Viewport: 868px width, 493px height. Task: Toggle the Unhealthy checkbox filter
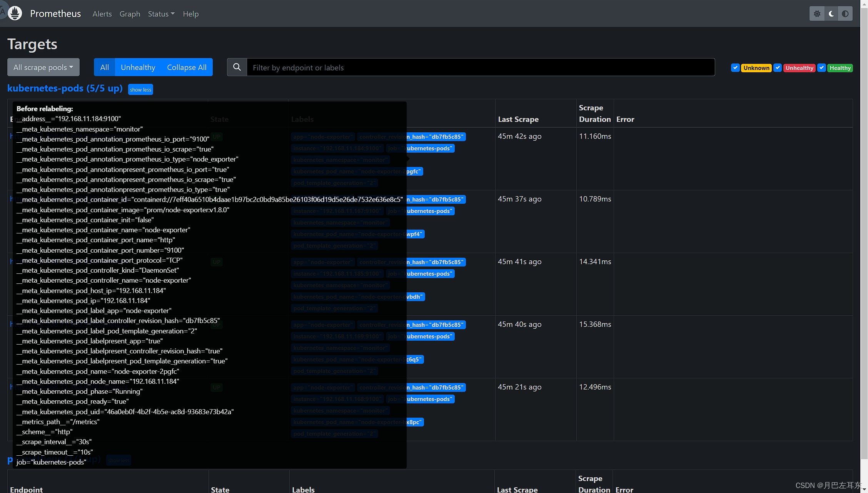tap(778, 67)
